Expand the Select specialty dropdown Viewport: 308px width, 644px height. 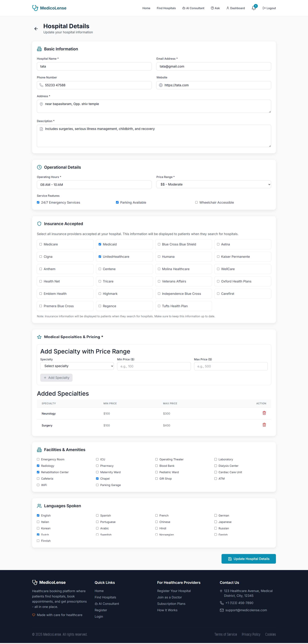pos(77,366)
